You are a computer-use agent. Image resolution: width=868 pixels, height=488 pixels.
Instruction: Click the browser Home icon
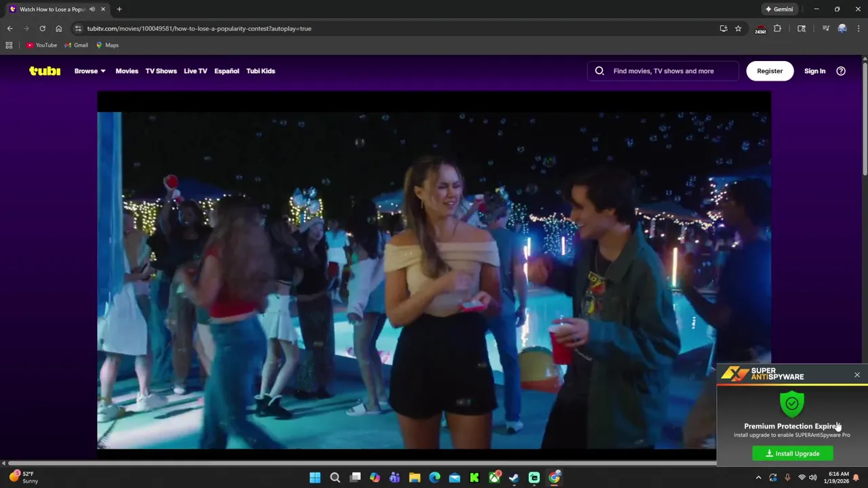(x=58, y=28)
